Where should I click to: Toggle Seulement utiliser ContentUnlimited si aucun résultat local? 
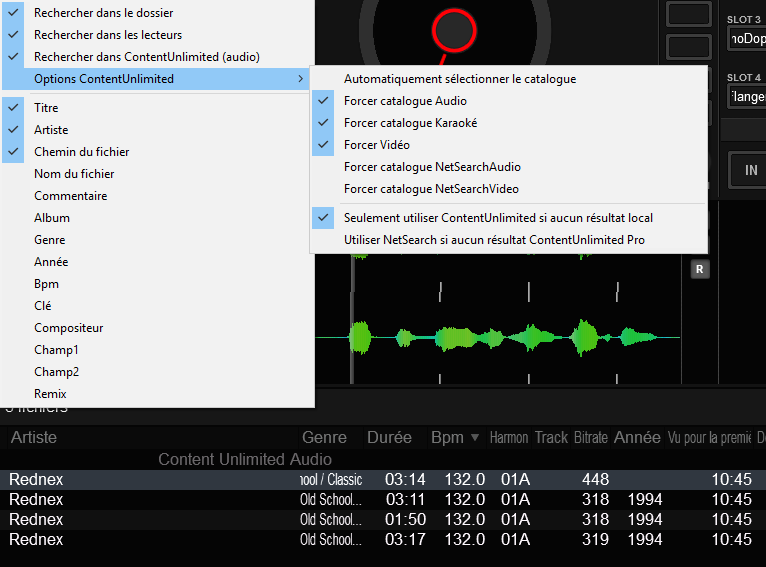(x=509, y=217)
